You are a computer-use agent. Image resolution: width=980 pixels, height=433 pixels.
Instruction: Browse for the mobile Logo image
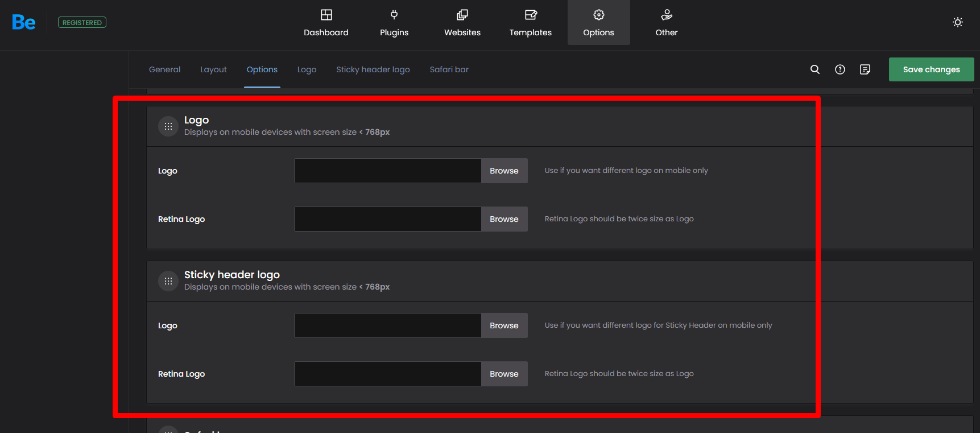pyautogui.click(x=504, y=171)
